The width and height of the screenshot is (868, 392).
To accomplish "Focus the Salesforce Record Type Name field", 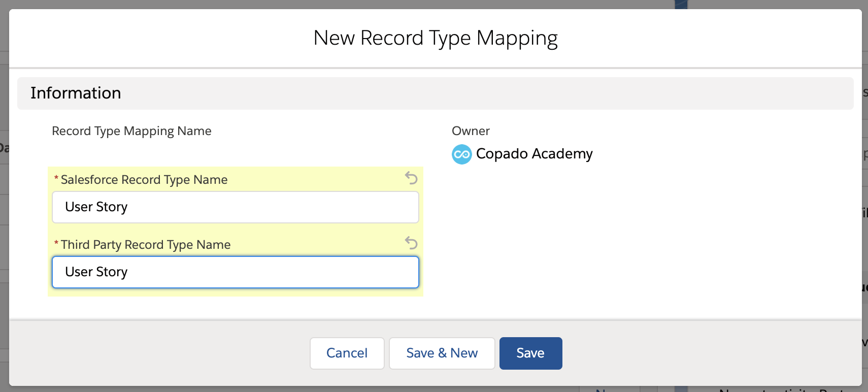I will point(236,207).
